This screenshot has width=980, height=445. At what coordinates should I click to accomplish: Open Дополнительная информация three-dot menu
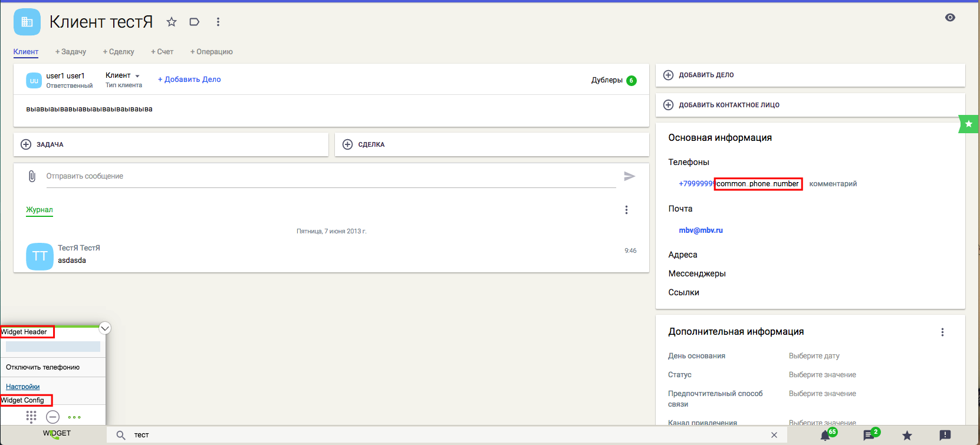tap(942, 332)
